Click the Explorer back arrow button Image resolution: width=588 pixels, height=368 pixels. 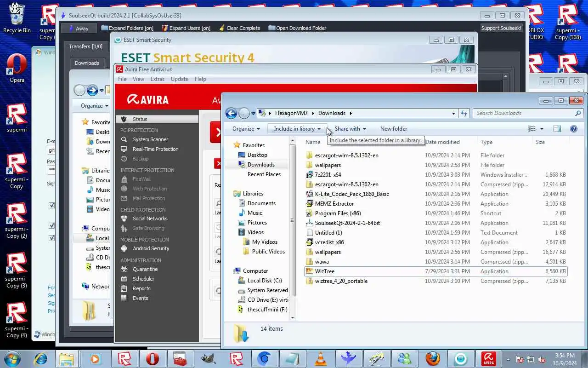231,113
